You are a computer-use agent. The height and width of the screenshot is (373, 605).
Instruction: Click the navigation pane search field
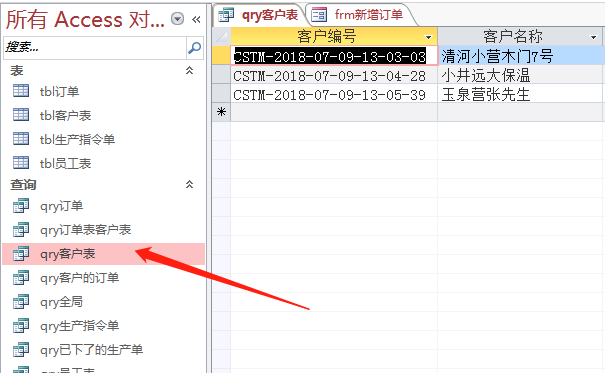click(x=95, y=48)
